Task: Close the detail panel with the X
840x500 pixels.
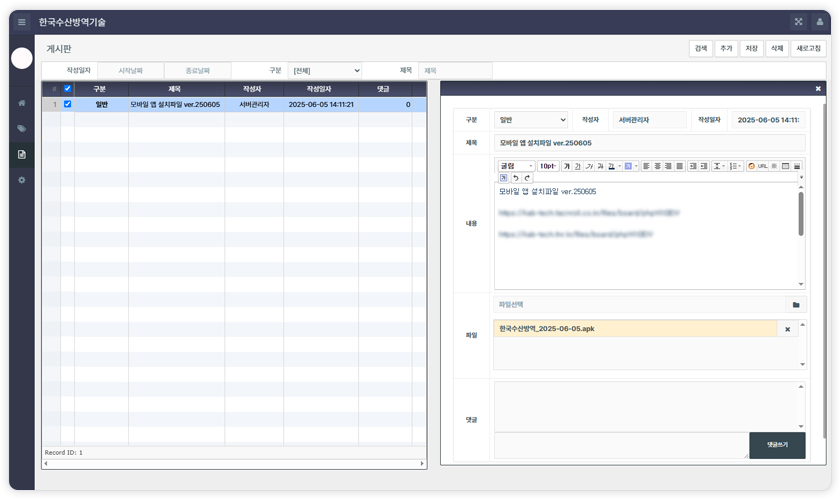Action: pos(818,89)
